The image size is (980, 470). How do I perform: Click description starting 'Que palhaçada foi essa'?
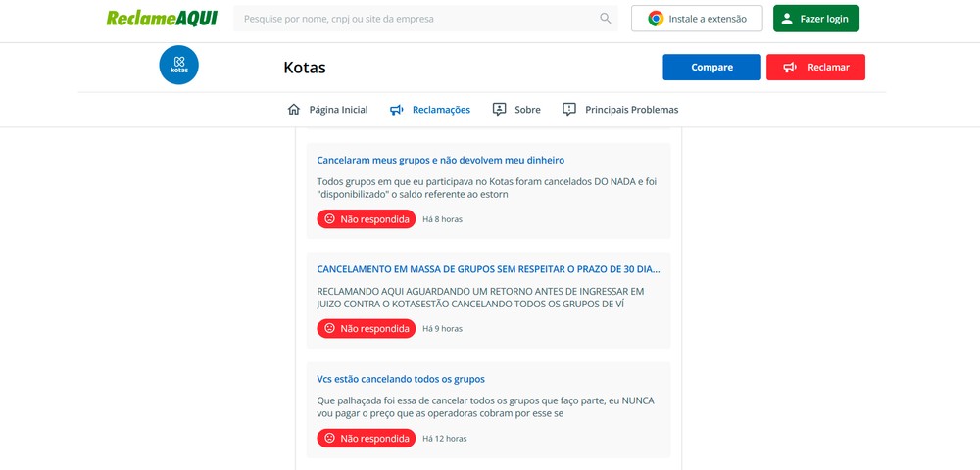point(486,407)
